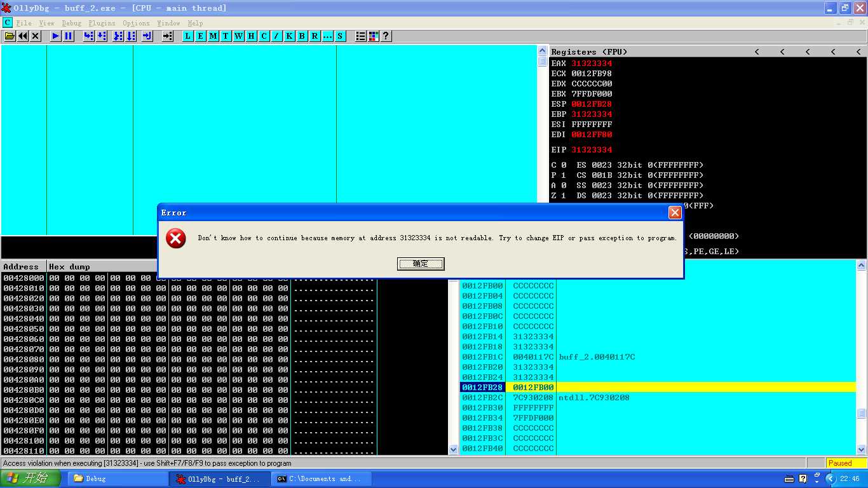Click the stack pane scrollbar up arrow
The width and height of the screenshot is (868, 488).
861,264
